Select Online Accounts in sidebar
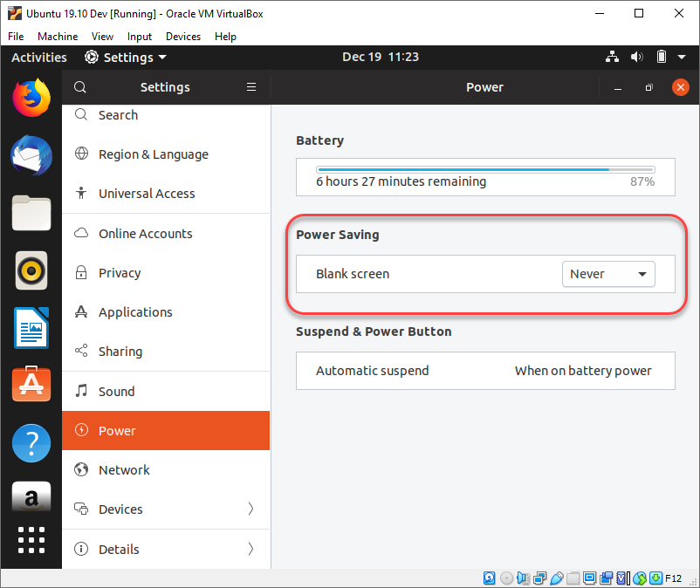Image resolution: width=700 pixels, height=588 pixels. tap(166, 233)
